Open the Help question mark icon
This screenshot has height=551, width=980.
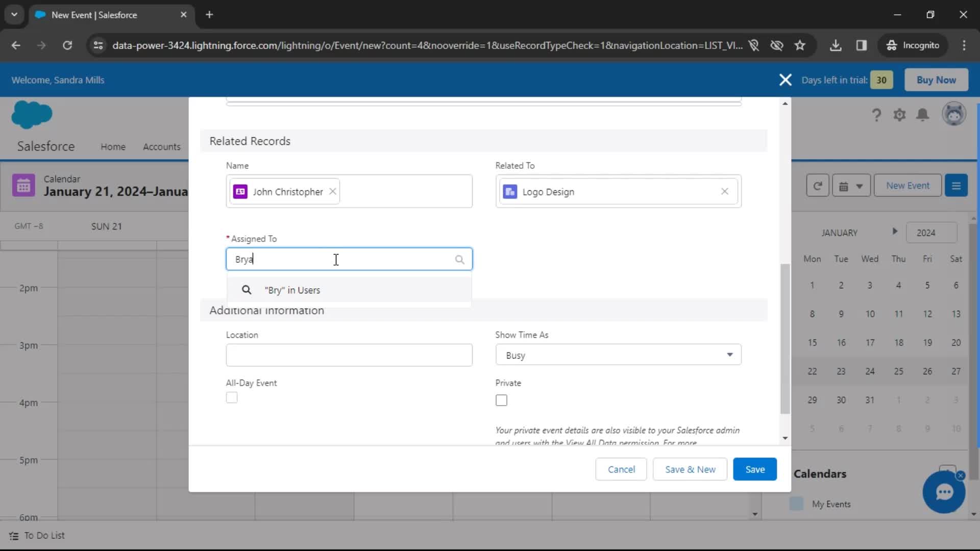click(876, 115)
